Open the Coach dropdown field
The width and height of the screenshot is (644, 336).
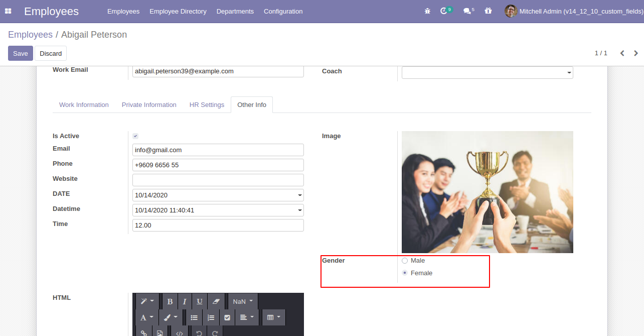[488, 72]
